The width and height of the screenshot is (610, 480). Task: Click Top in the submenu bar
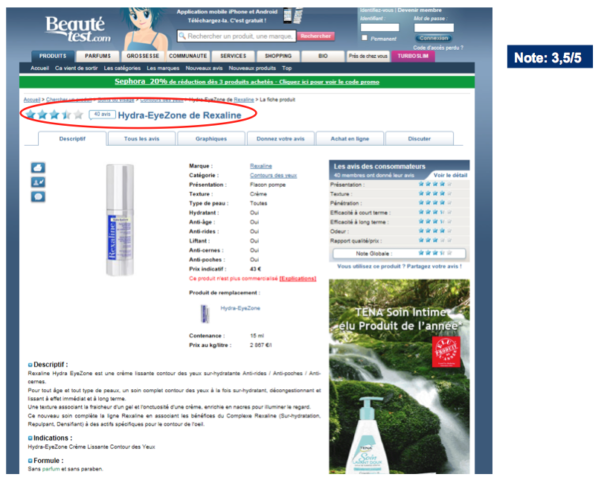coord(287,68)
